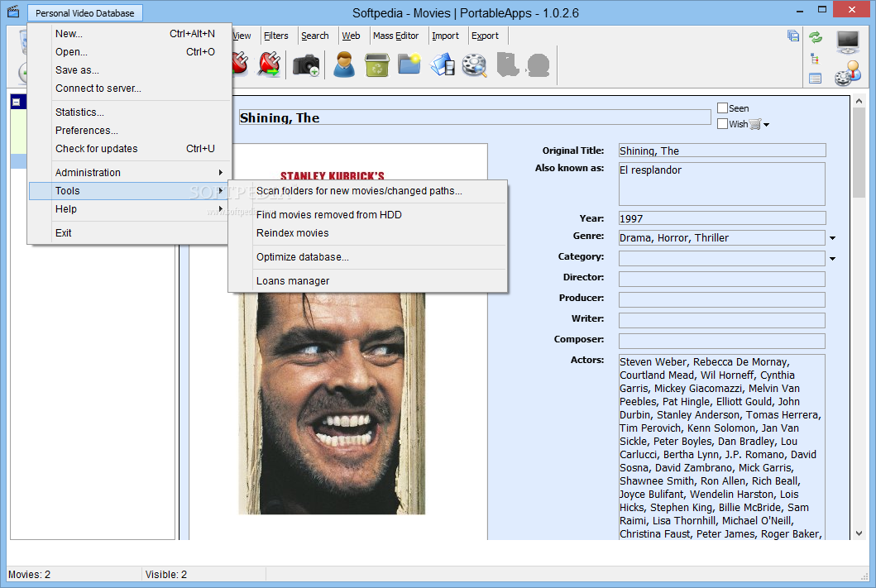Viewport: 876px width, 588px height.
Task: Click the empty Writer field
Action: pyautogui.click(x=722, y=321)
